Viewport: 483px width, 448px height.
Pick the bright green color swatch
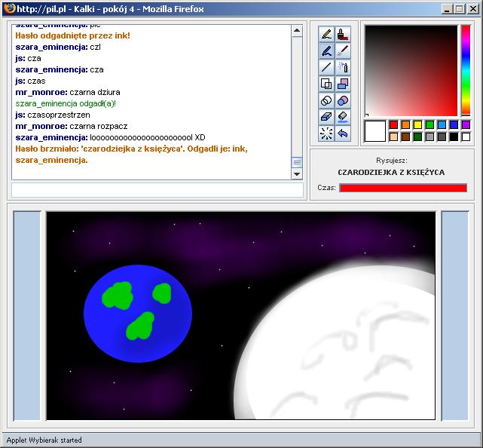(x=430, y=124)
